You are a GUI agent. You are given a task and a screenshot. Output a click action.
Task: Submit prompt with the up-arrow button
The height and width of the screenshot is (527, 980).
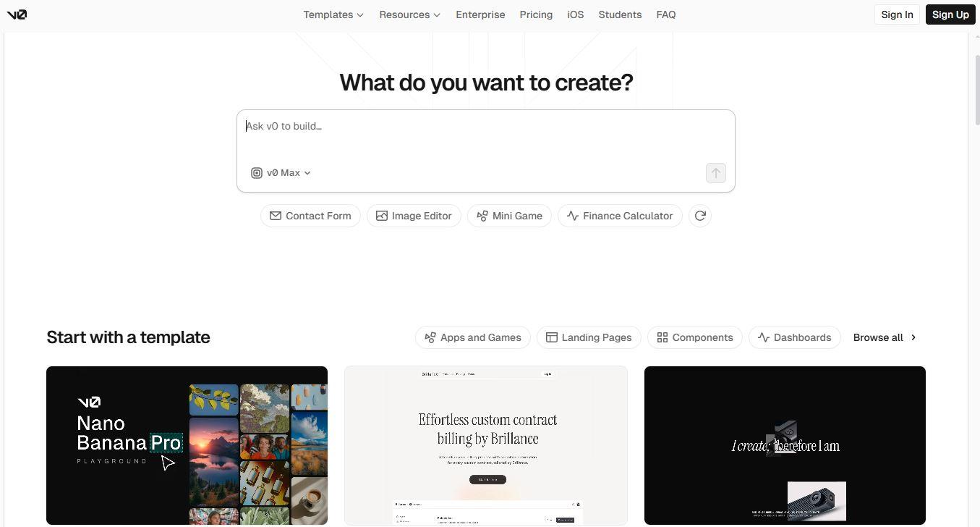click(x=716, y=173)
